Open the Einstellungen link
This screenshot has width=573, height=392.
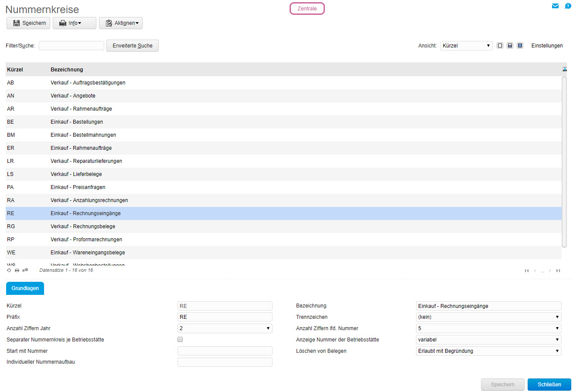pyautogui.click(x=547, y=45)
